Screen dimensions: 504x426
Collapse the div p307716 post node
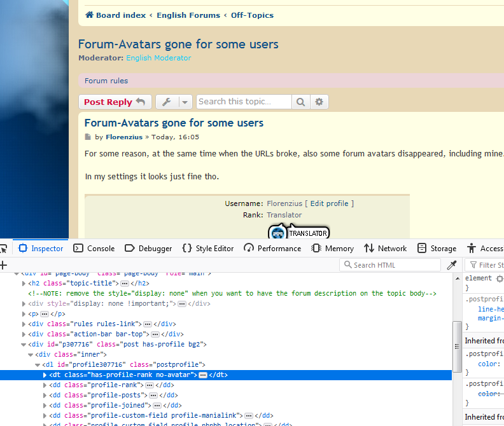pos(24,345)
